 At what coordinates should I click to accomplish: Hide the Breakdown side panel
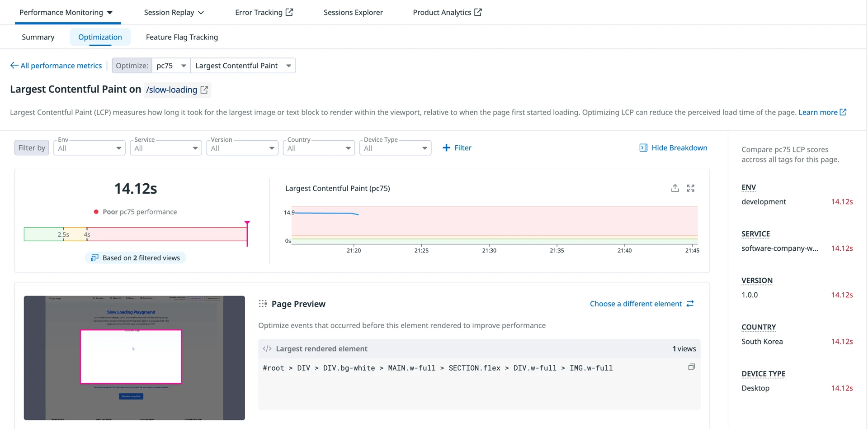(x=673, y=148)
